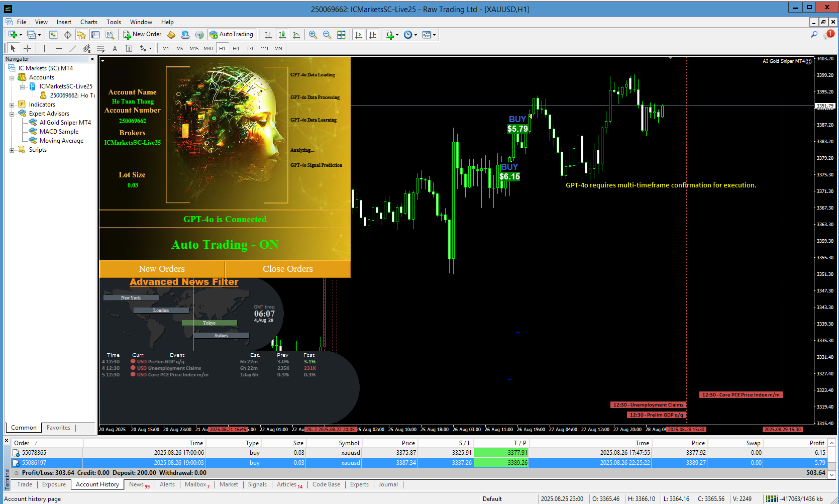Zoom in on the chart

pyautogui.click(x=313, y=35)
